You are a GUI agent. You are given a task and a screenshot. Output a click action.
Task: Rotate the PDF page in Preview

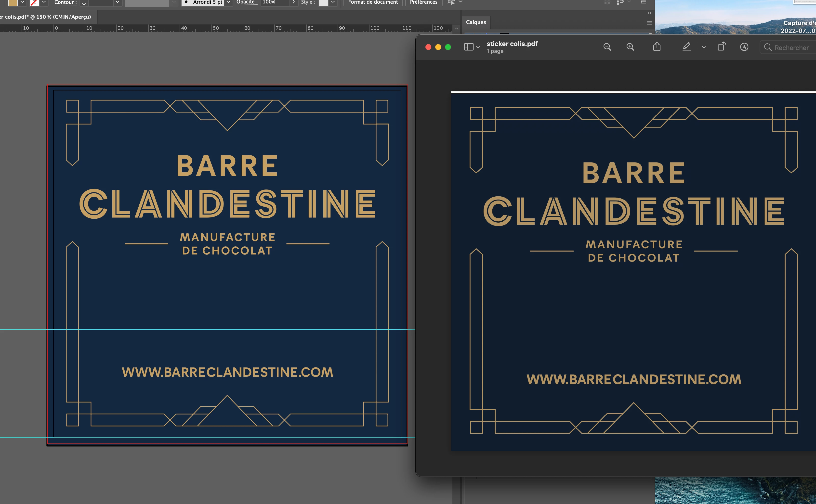coord(721,47)
